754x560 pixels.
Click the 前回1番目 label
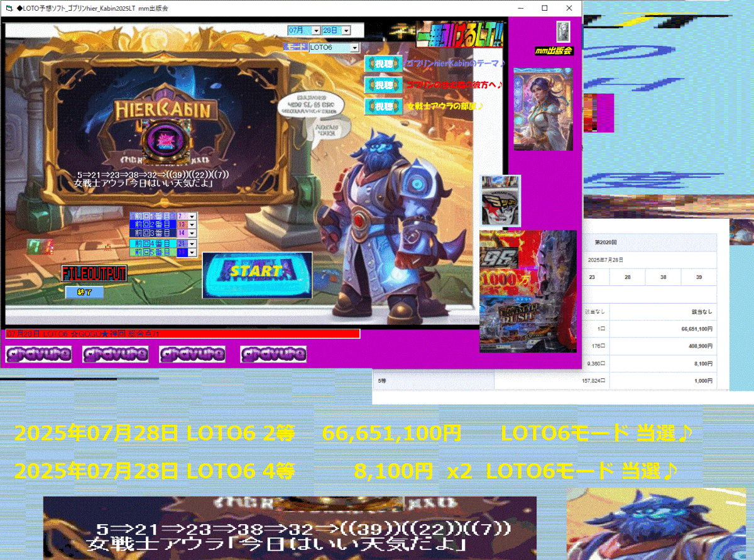tap(153, 216)
